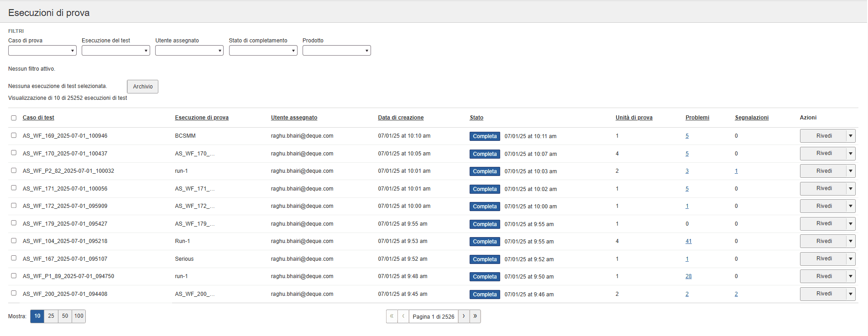Open Rivedi dropdown arrow for AS_WF_104 row
This screenshot has height=336, width=868.
point(850,241)
